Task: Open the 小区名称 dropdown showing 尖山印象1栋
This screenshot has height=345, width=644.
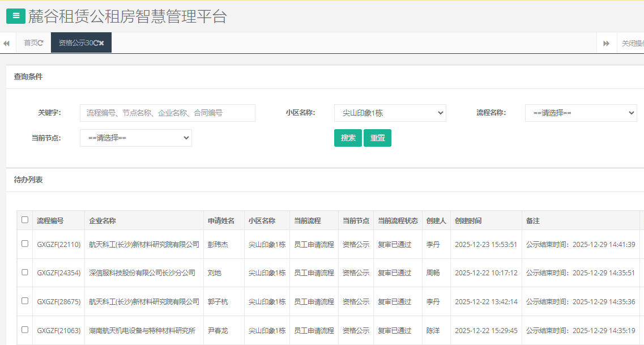Action: [390, 113]
